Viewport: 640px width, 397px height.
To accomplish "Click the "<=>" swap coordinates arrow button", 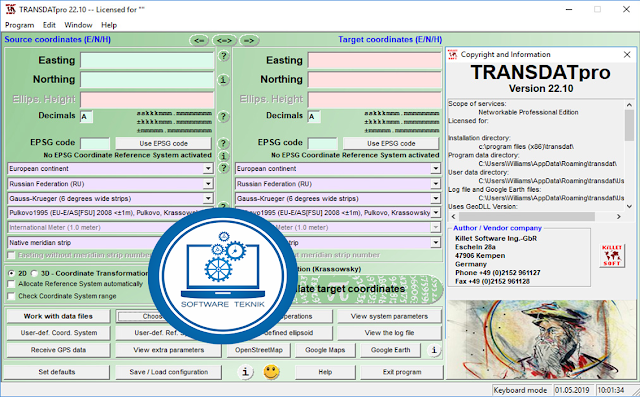I will [224, 40].
